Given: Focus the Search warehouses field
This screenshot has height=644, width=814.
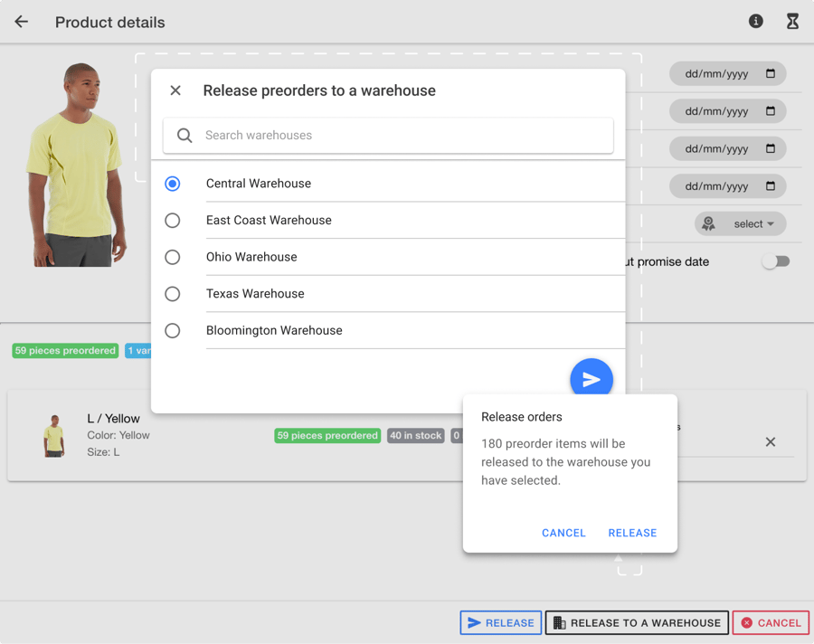Looking at the screenshot, I should coord(388,136).
